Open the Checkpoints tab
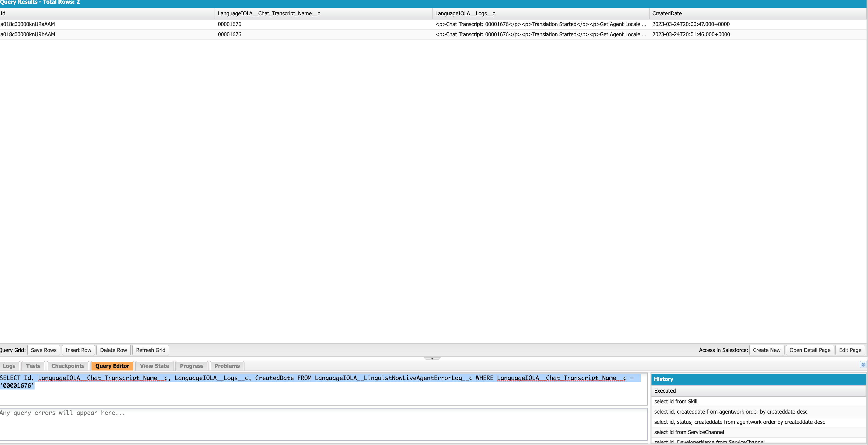This screenshot has width=868, height=445. point(68,366)
